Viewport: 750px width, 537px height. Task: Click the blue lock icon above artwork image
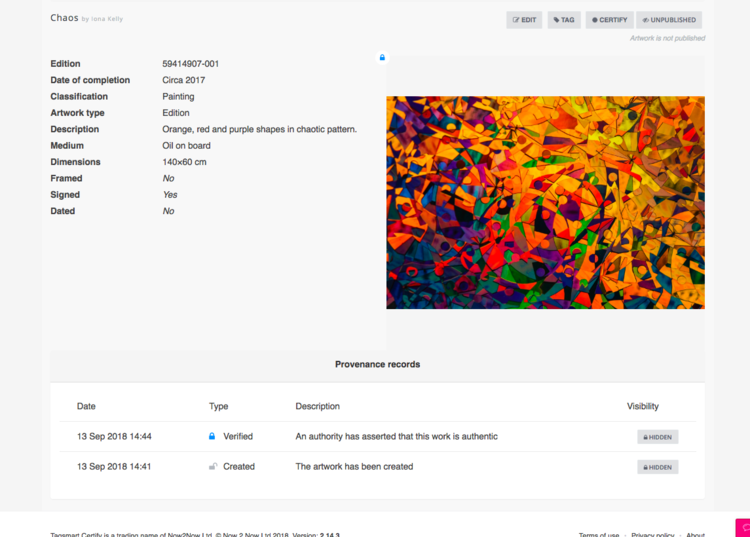click(x=382, y=57)
